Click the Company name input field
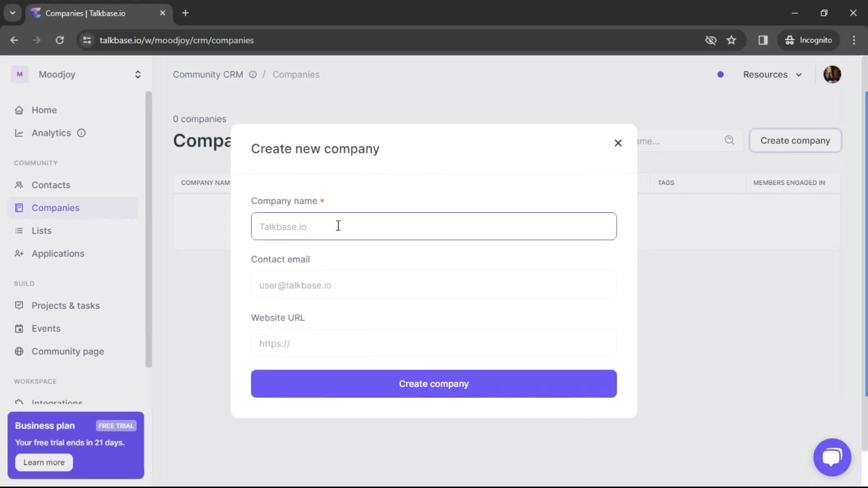This screenshot has width=868, height=488. pyautogui.click(x=434, y=226)
